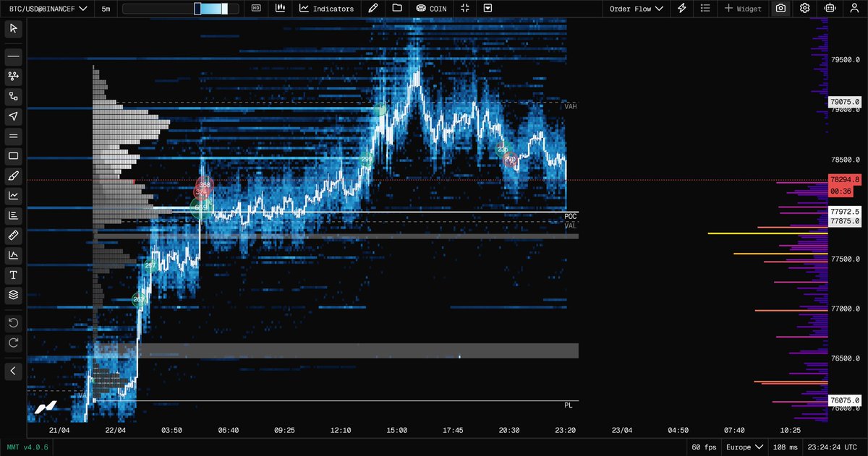Screen dimensions: 868x456
Task: Open the BTC/USD@BINANCEF symbol selector
Action: (48, 9)
